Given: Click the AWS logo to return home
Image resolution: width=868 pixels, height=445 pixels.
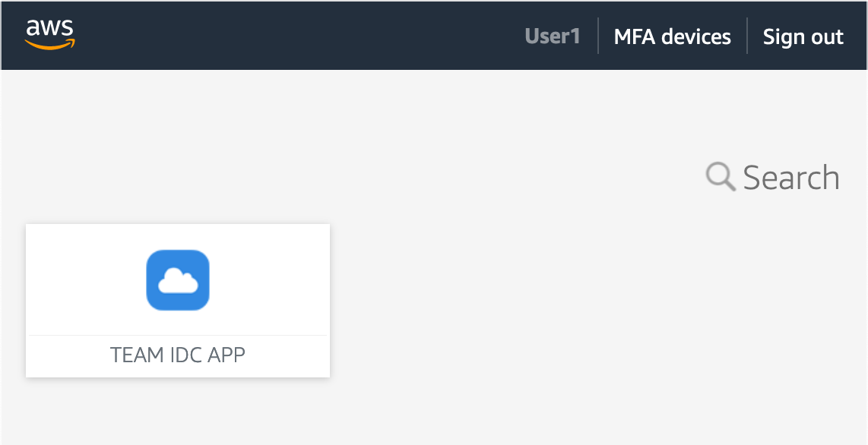Looking at the screenshot, I should [49, 34].
